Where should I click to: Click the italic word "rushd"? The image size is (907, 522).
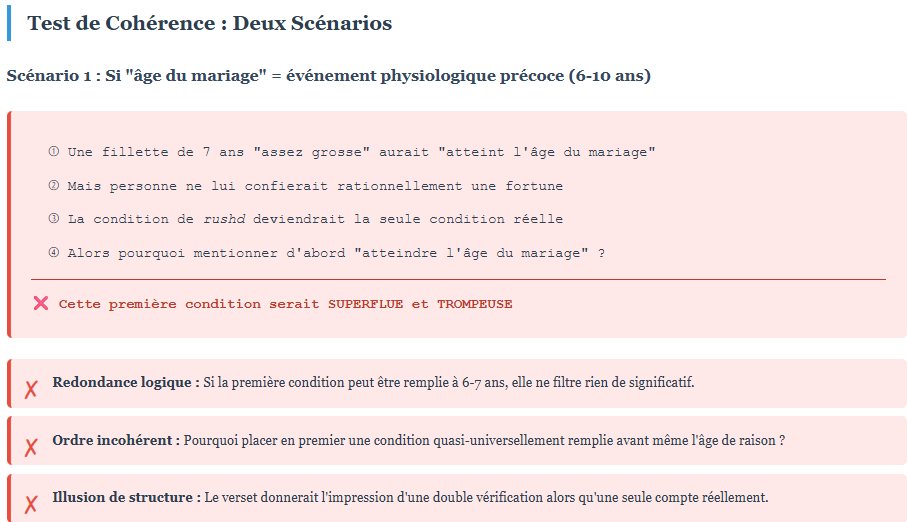(224, 219)
